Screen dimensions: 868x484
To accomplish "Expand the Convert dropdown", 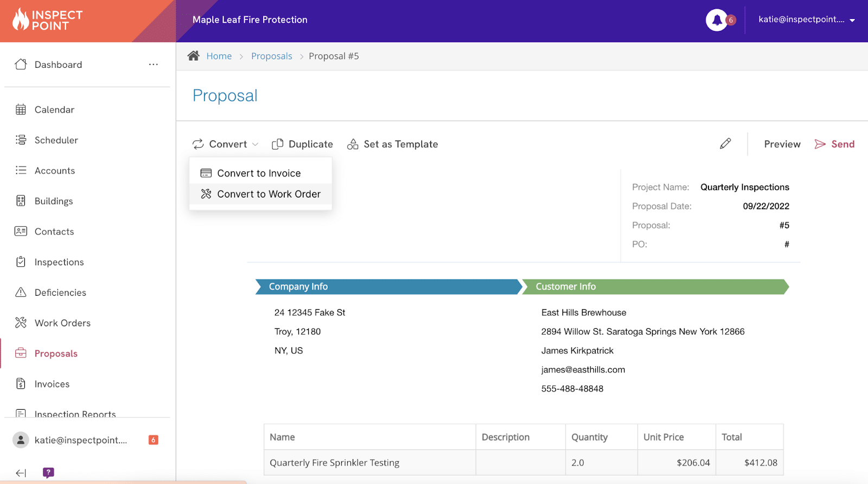I will tap(225, 144).
